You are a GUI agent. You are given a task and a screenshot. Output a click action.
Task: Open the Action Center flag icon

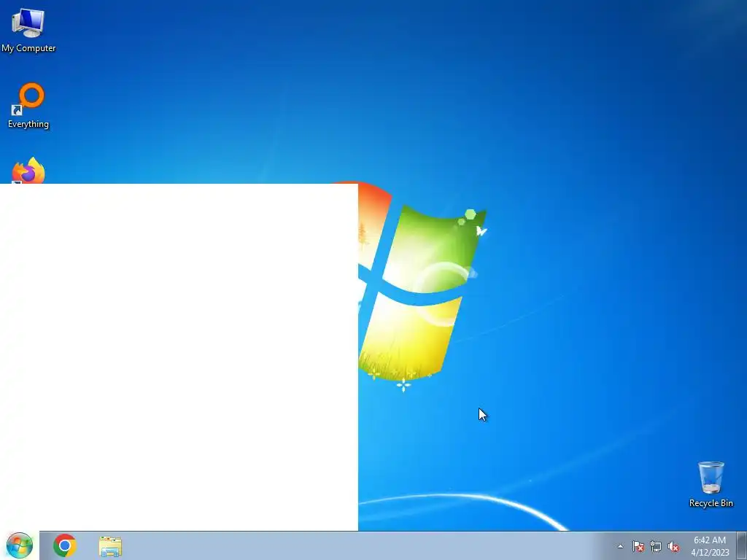coord(638,546)
